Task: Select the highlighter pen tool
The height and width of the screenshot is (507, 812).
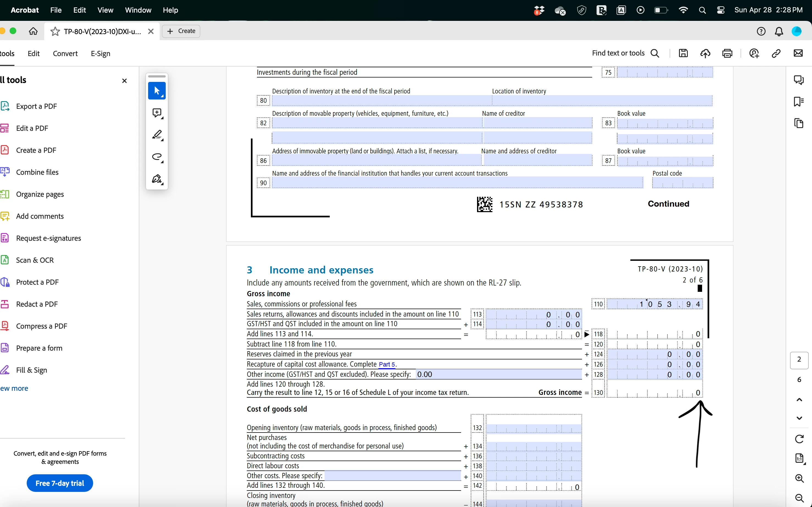Action: click(x=157, y=135)
